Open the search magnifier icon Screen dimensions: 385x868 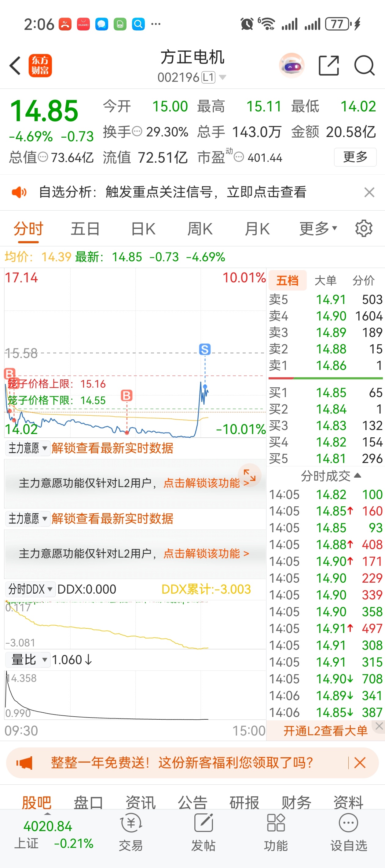click(365, 65)
